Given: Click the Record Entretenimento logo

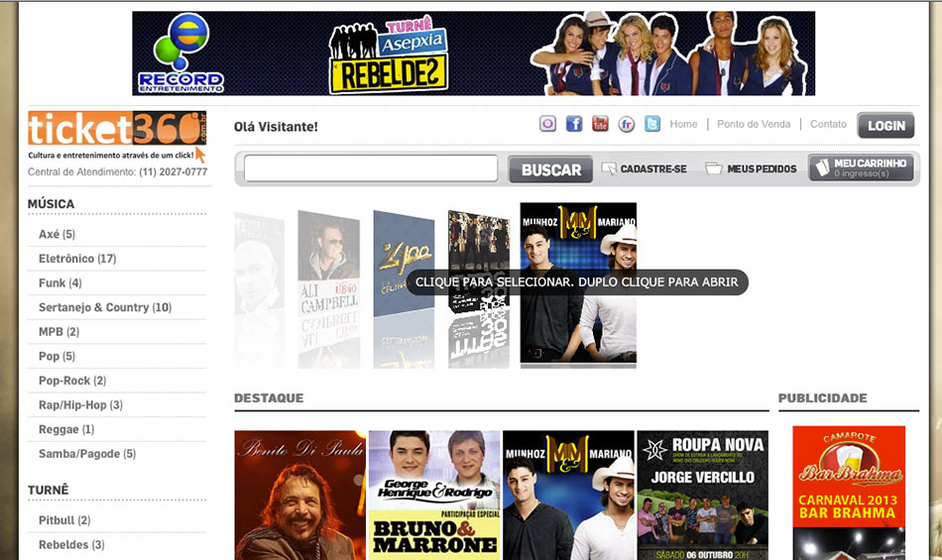Looking at the screenshot, I should coord(180,54).
